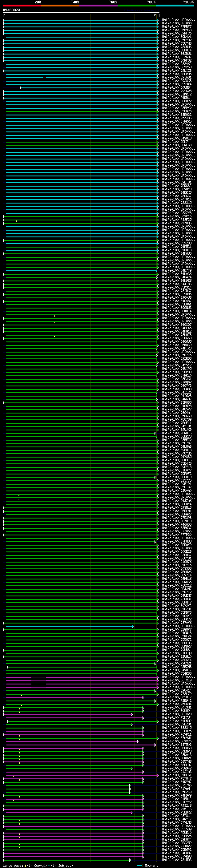Click hit label UniRef100_O65253
The height and width of the screenshot is (868, 197).
click(x=176, y=67)
